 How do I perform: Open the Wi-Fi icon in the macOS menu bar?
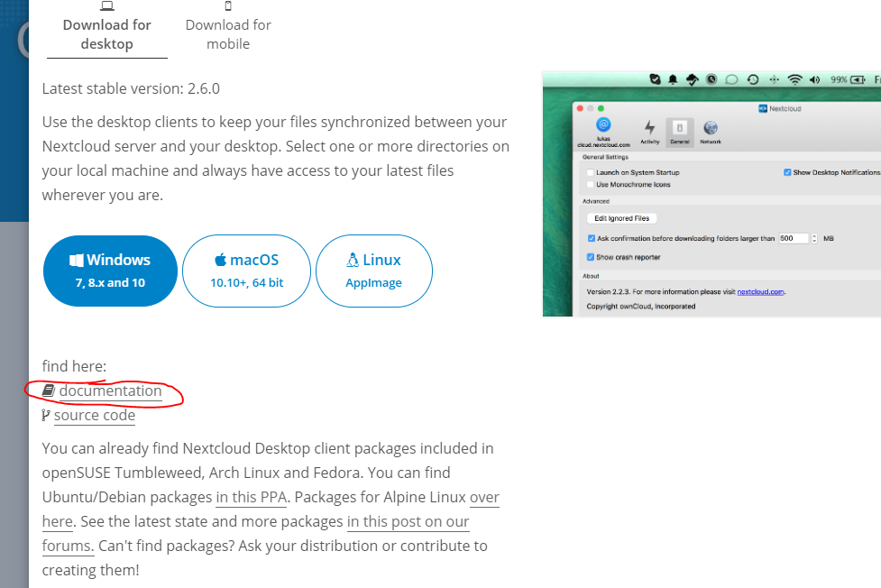(x=794, y=79)
